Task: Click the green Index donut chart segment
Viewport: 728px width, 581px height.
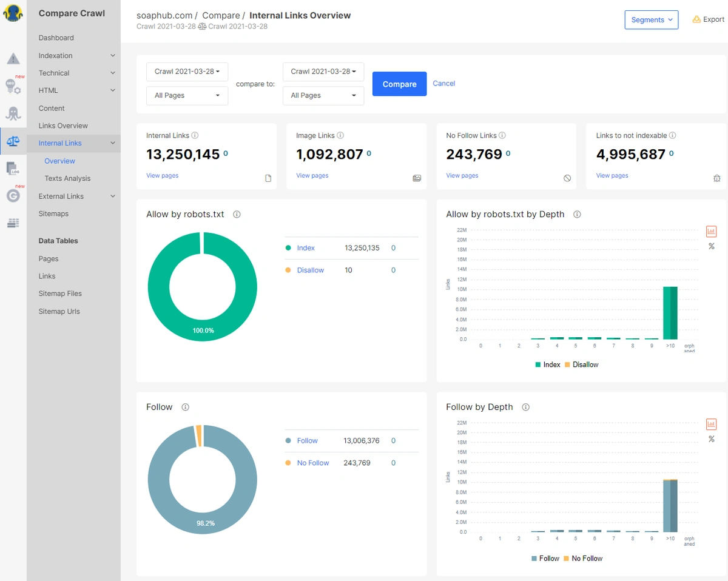Action: 158,287
